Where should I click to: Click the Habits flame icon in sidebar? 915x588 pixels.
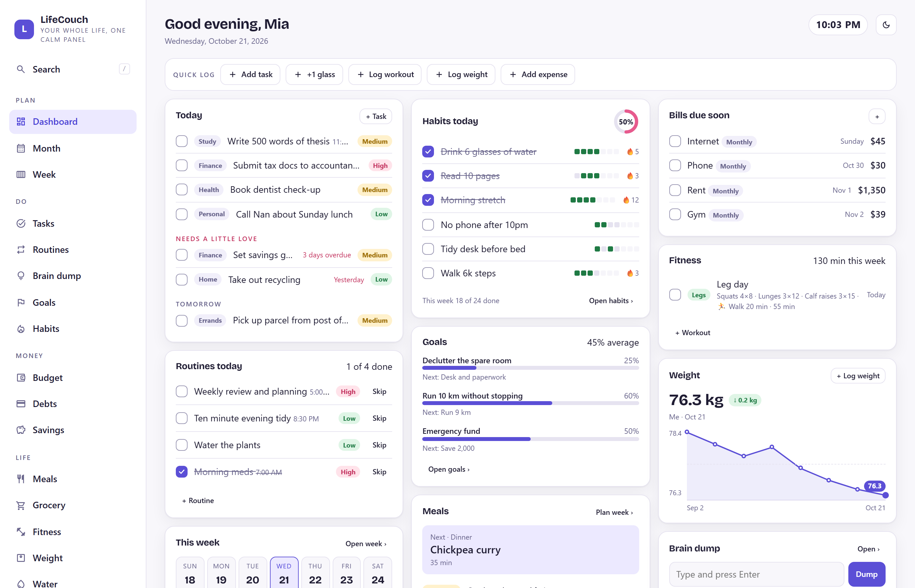[21, 329]
